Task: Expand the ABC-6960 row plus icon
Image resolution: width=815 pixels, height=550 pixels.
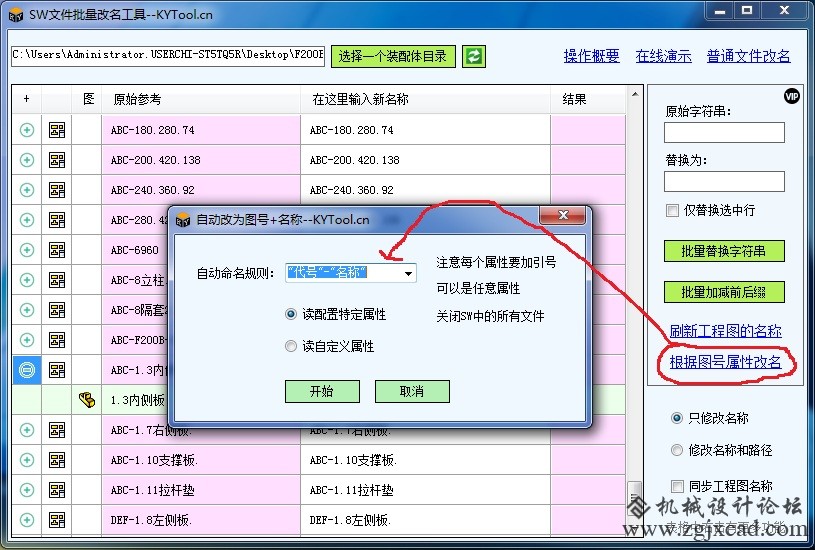Action: coord(27,250)
